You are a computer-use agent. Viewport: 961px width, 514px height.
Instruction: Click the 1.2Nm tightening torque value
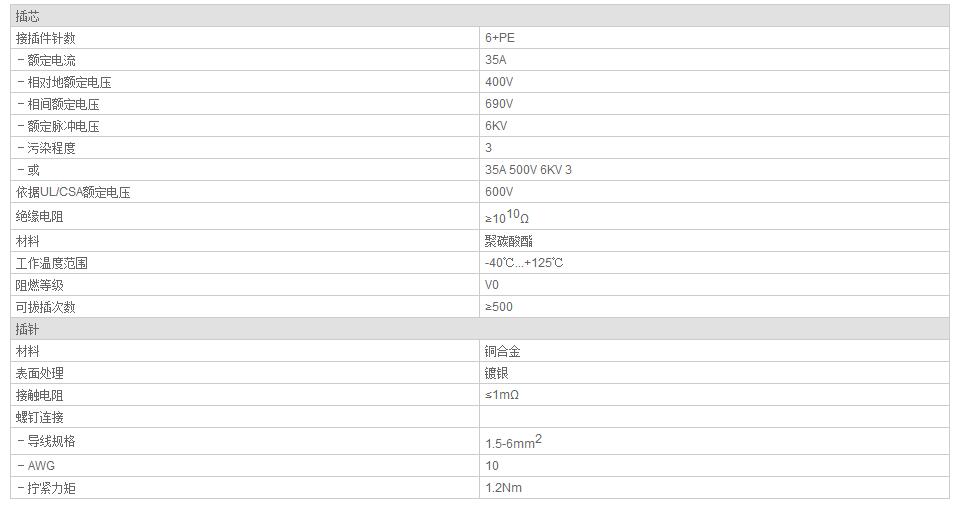(x=504, y=488)
